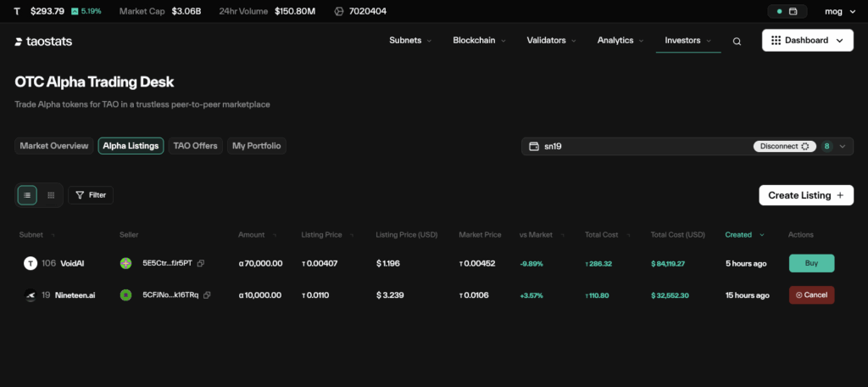The image size is (868, 387).
Task: Copy the VoidAI seller address
Action: tap(200, 264)
